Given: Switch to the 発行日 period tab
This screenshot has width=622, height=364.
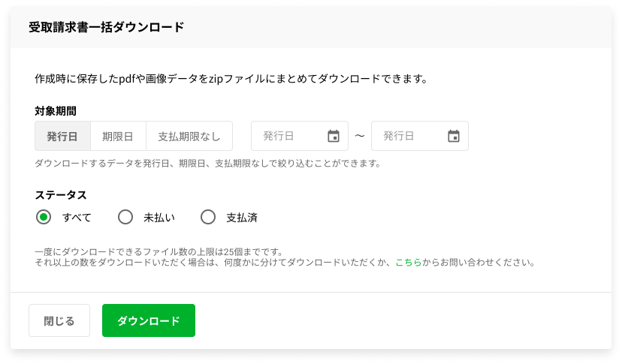Looking at the screenshot, I should coord(62,136).
